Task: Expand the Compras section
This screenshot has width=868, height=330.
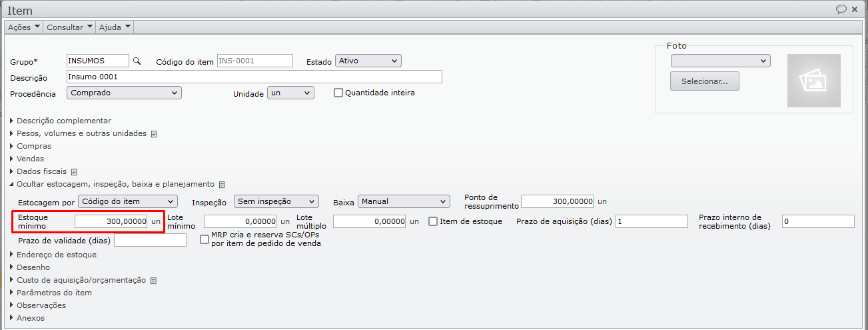Action: coord(31,146)
